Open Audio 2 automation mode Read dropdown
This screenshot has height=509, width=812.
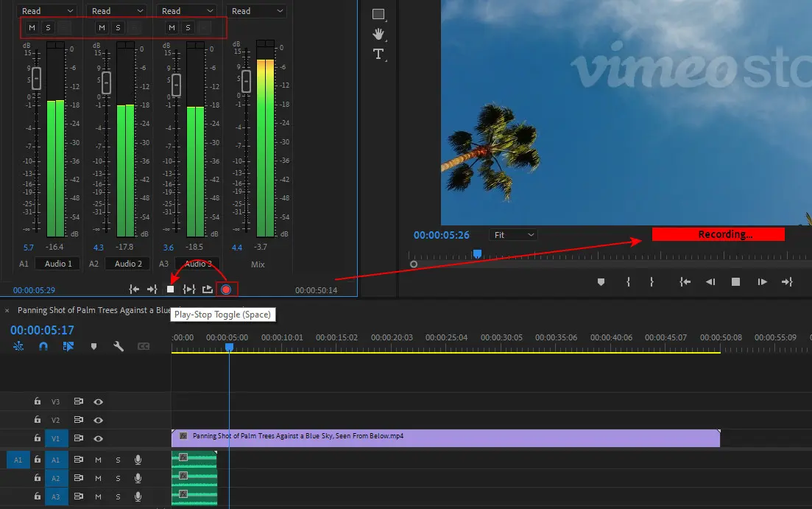[x=117, y=11]
